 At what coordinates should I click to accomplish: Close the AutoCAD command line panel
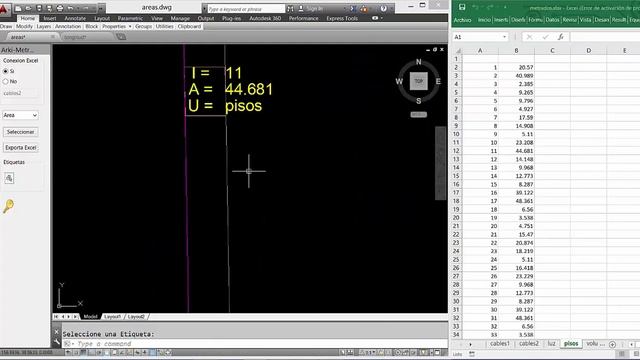57,332
